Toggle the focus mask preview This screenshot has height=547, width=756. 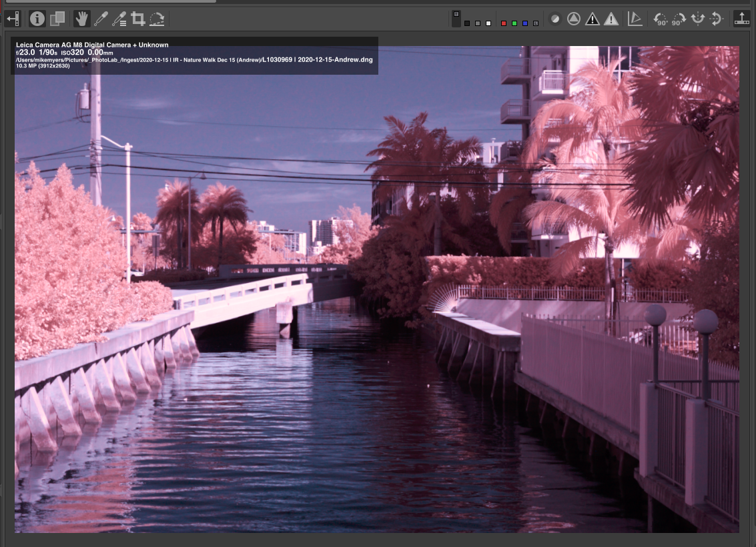pyautogui.click(x=573, y=19)
